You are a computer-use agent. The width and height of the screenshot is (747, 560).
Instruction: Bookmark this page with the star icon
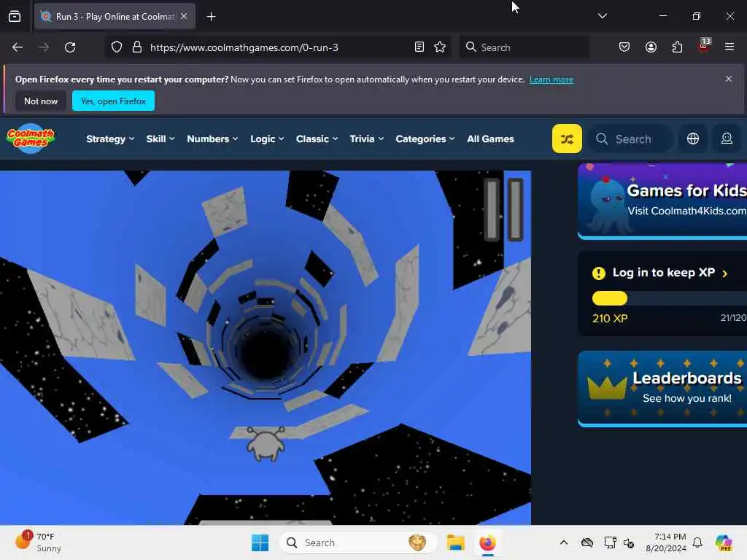click(x=440, y=47)
